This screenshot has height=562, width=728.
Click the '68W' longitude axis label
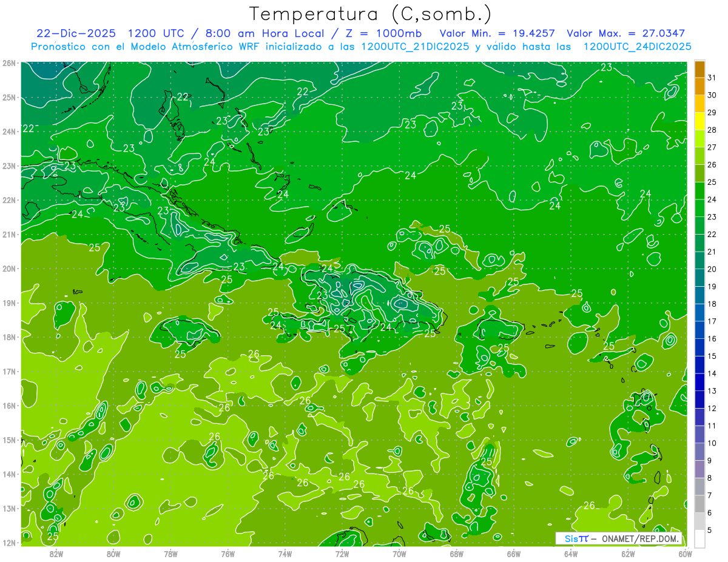(456, 554)
